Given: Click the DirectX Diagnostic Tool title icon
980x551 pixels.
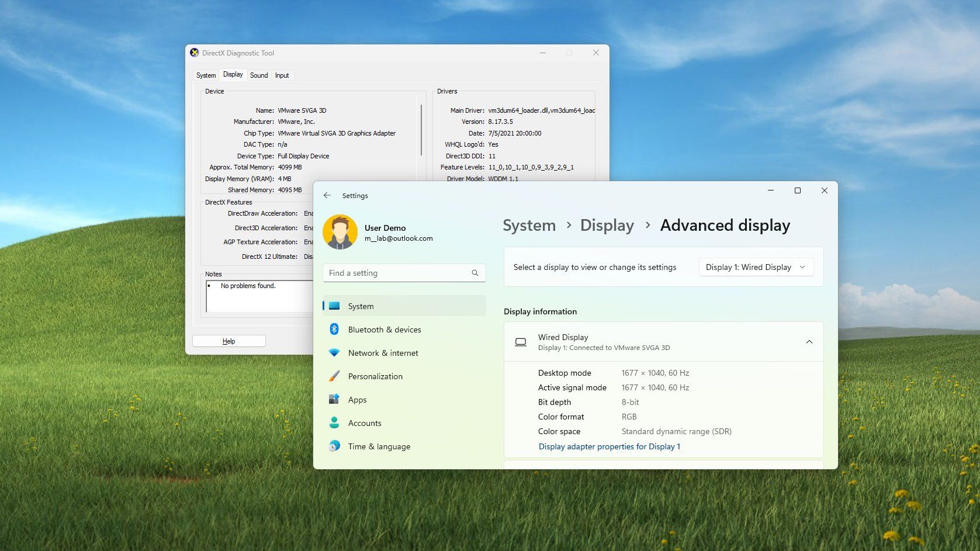Looking at the screenshot, I should (195, 53).
